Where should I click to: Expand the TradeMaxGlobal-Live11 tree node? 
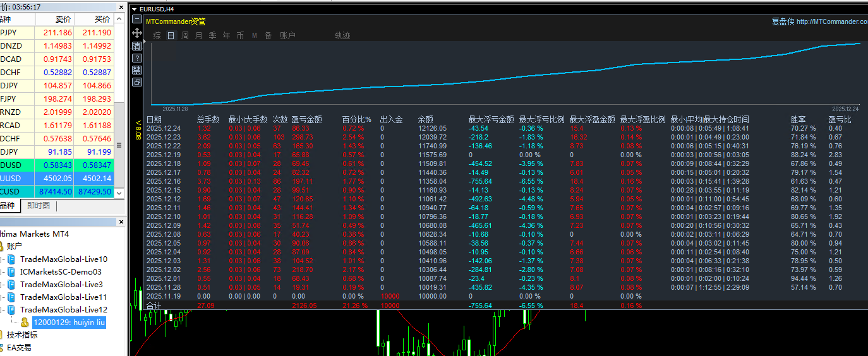(x=3, y=297)
